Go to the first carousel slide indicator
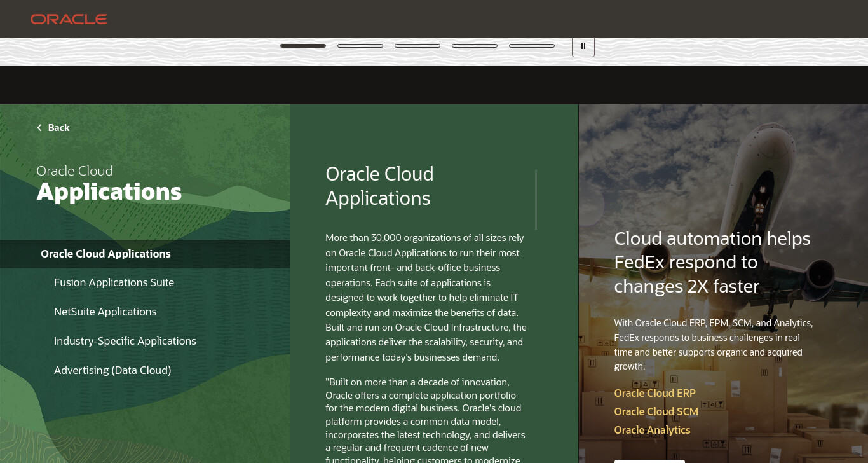 click(x=303, y=46)
